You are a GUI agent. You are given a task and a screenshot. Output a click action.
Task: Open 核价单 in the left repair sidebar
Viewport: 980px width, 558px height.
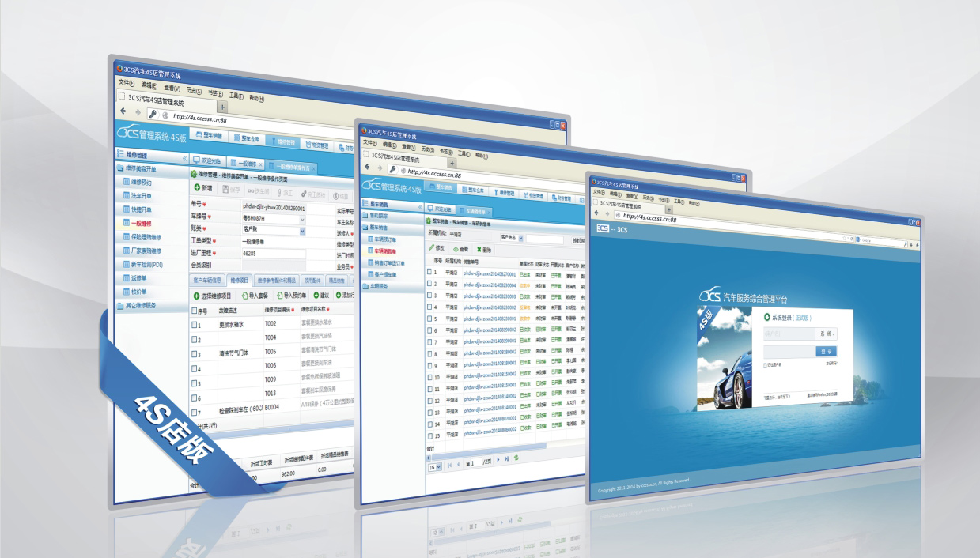tap(135, 292)
